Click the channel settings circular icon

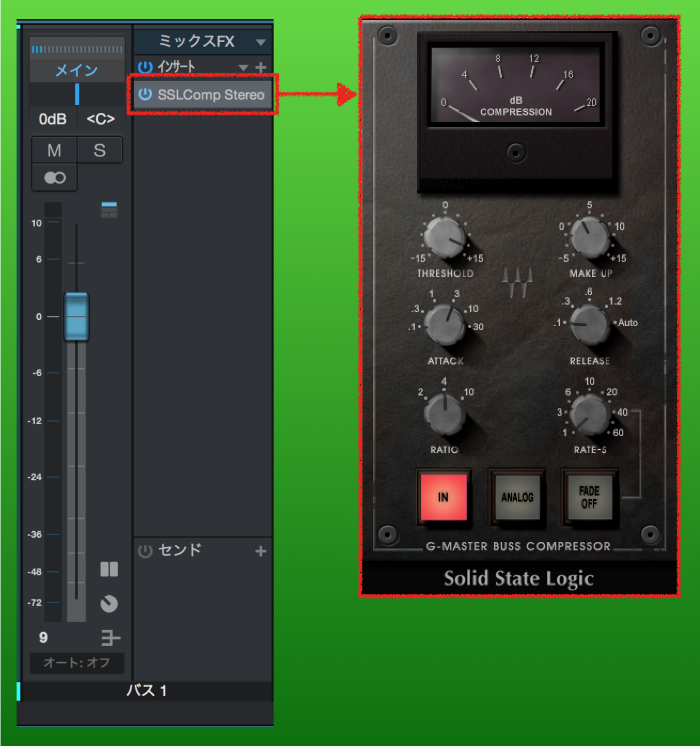coord(109,604)
